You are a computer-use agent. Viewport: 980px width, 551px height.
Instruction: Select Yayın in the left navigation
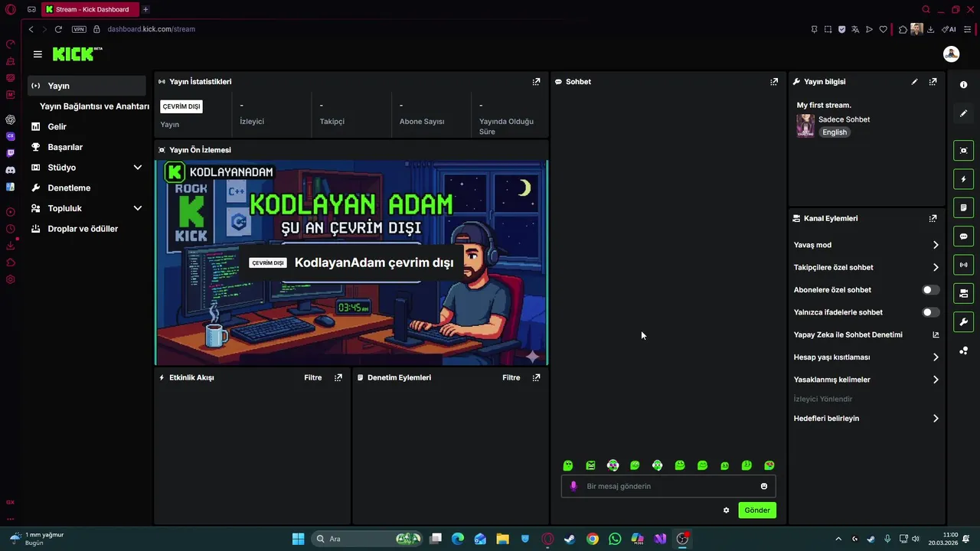87,86
